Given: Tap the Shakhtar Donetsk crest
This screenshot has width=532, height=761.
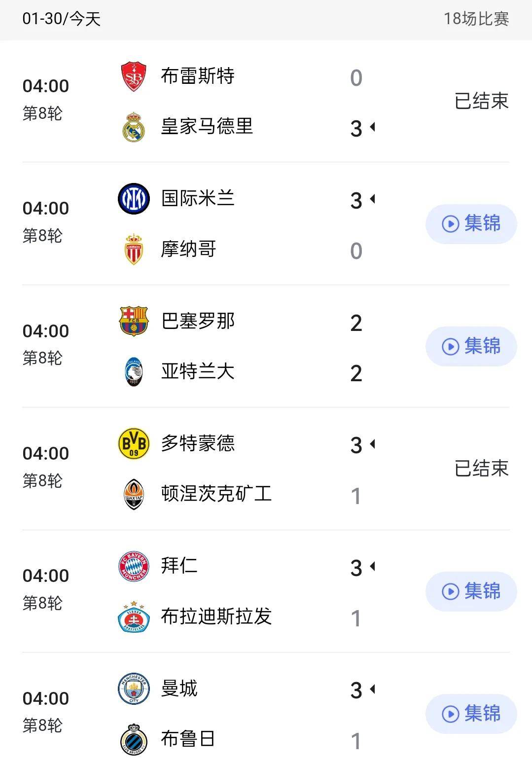Looking at the screenshot, I should pyautogui.click(x=134, y=494).
